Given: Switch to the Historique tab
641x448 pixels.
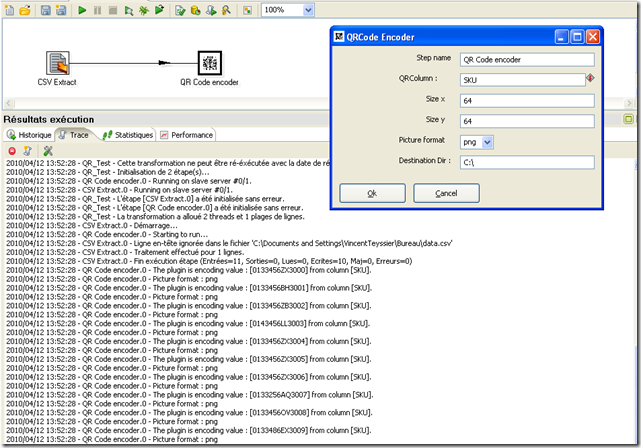Looking at the screenshot, I should pyautogui.click(x=29, y=135).
